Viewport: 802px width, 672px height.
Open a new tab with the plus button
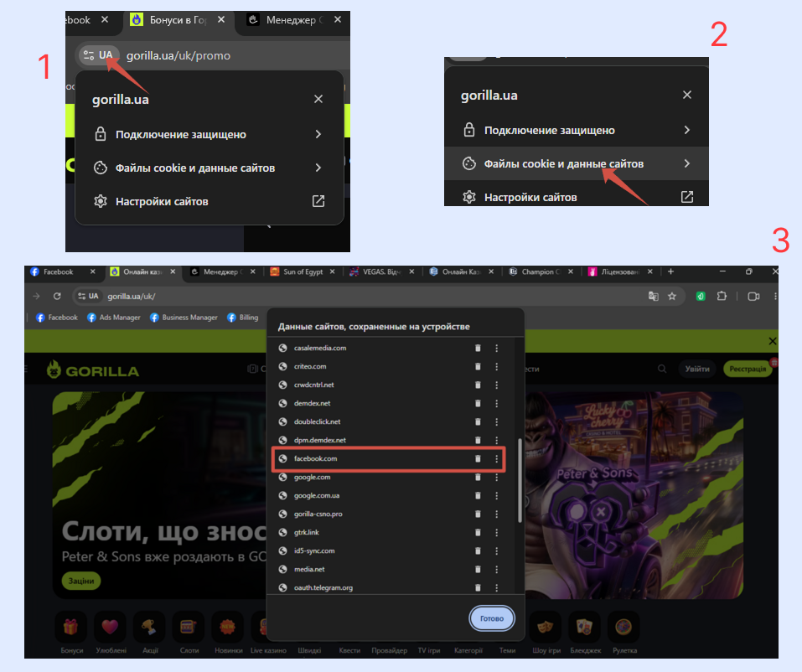click(x=670, y=271)
